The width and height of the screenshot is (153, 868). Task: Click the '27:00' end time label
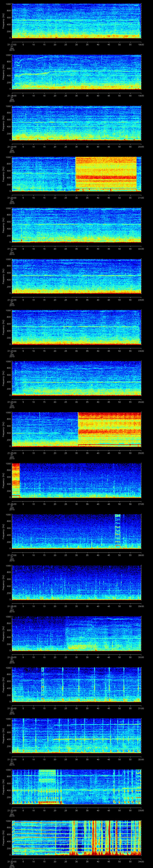pyautogui.click(x=141, y=504)
